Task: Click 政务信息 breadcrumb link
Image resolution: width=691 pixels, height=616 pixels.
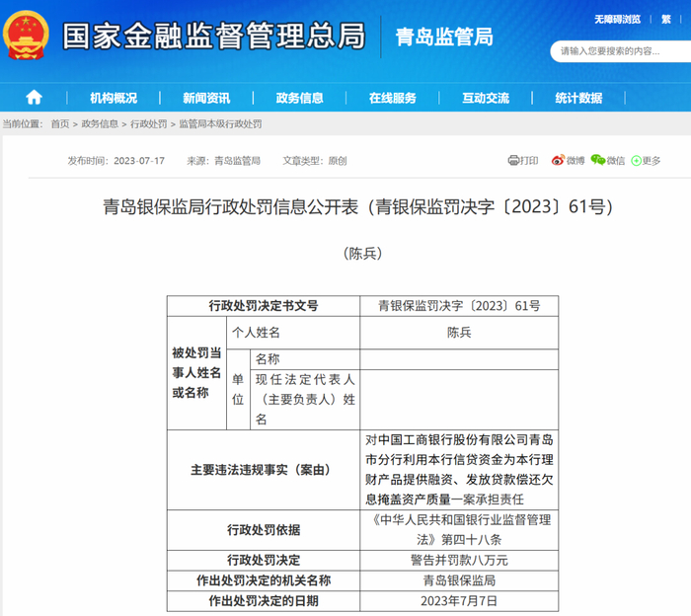Action: pos(100,124)
